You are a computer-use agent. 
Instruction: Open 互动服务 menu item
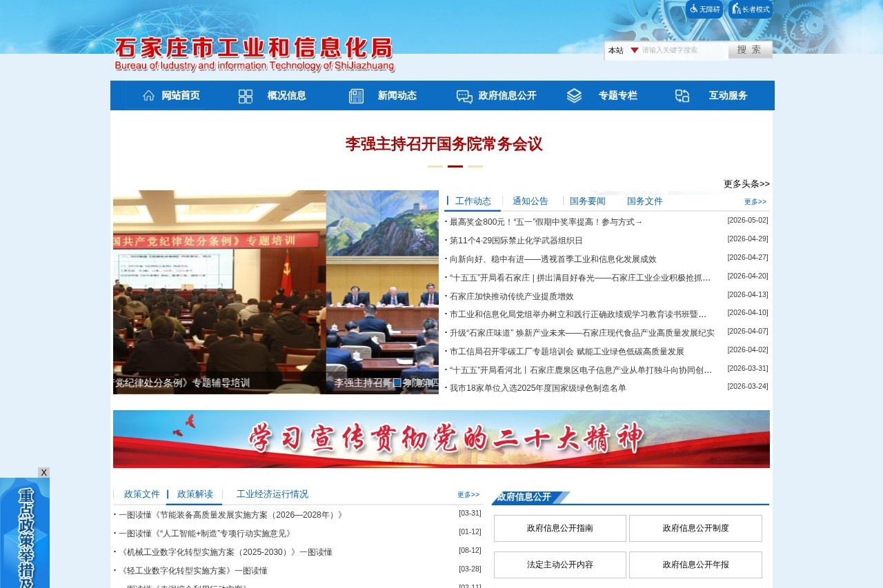coord(728,96)
